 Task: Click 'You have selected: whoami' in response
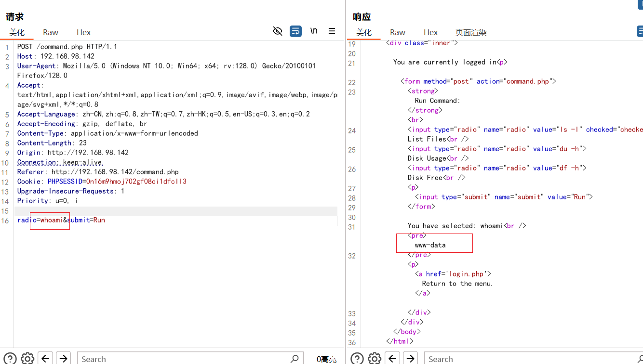click(x=455, y=226)
